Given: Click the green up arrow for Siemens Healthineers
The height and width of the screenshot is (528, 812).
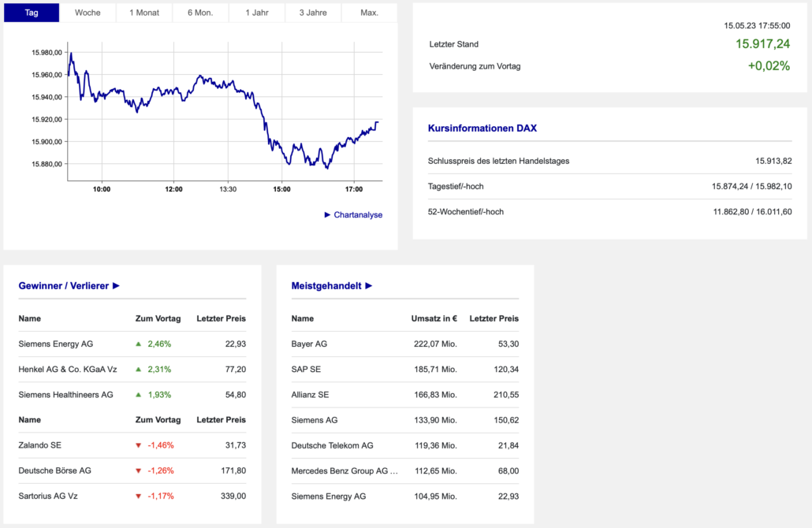Looking at the screenshot, I should pyautogui.click(x=138, y=395).
